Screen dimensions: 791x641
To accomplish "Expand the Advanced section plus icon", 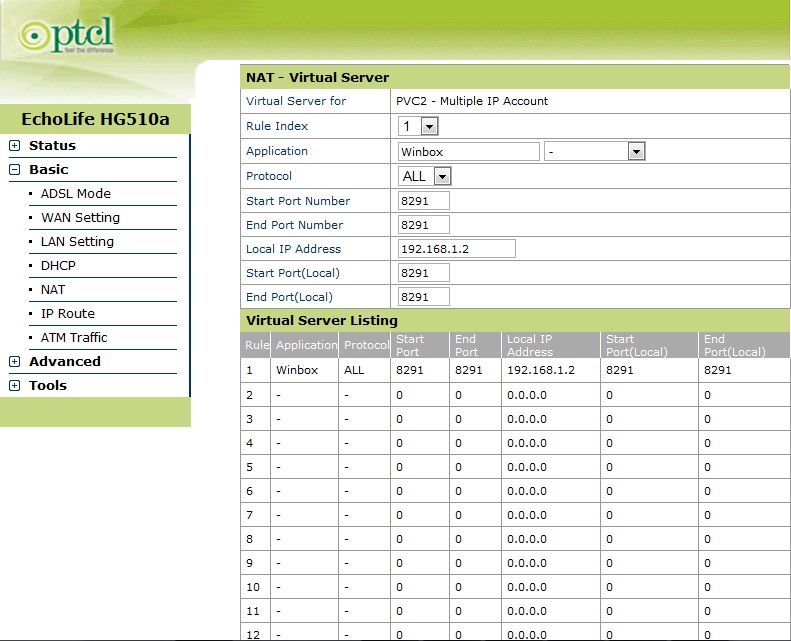I will (x=15, y=362).
